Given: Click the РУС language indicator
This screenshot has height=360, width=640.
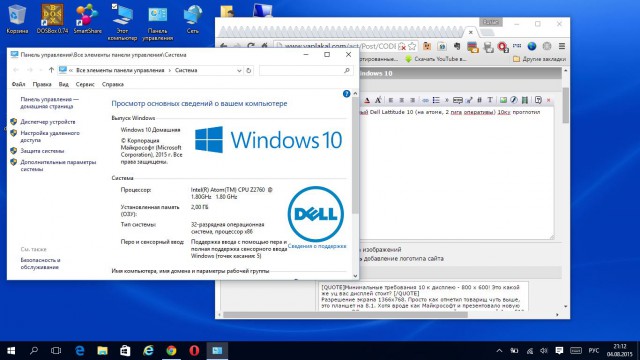Looking at the screenshot, I should tap(594, 351).
